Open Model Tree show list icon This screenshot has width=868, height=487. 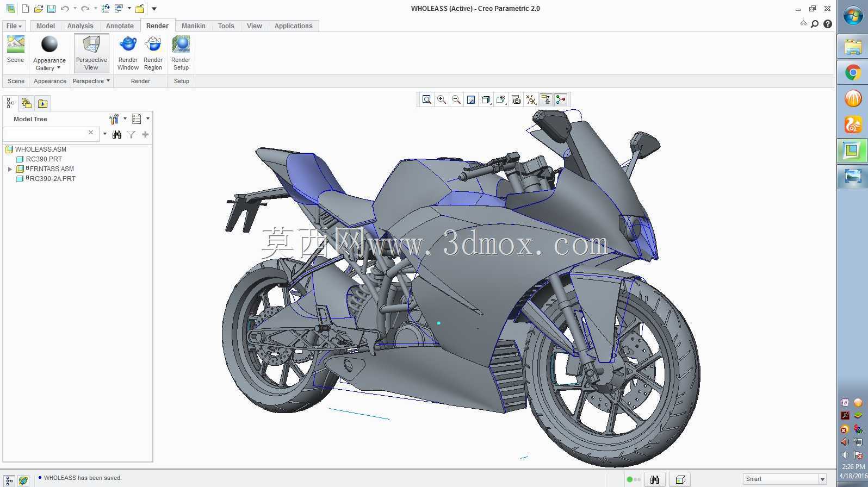pyautogui.click(x=137, y=119)
